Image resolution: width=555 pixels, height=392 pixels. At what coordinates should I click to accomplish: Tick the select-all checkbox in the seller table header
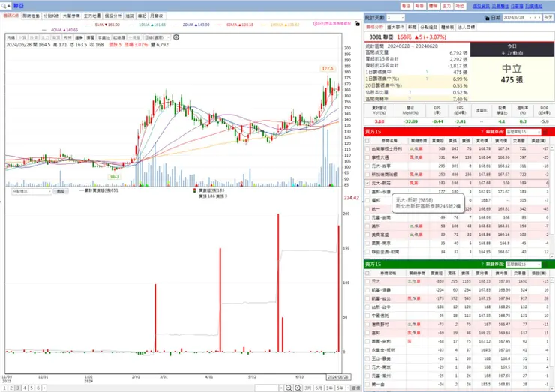pos(367,273)
